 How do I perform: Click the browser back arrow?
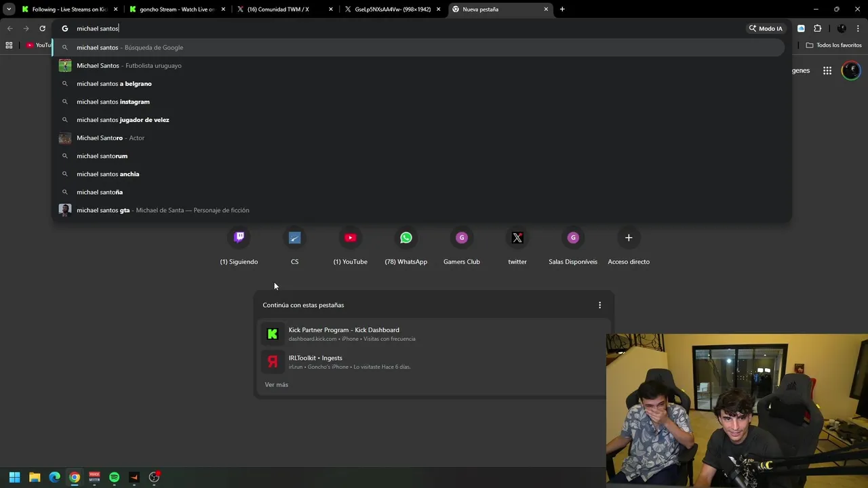9,28
